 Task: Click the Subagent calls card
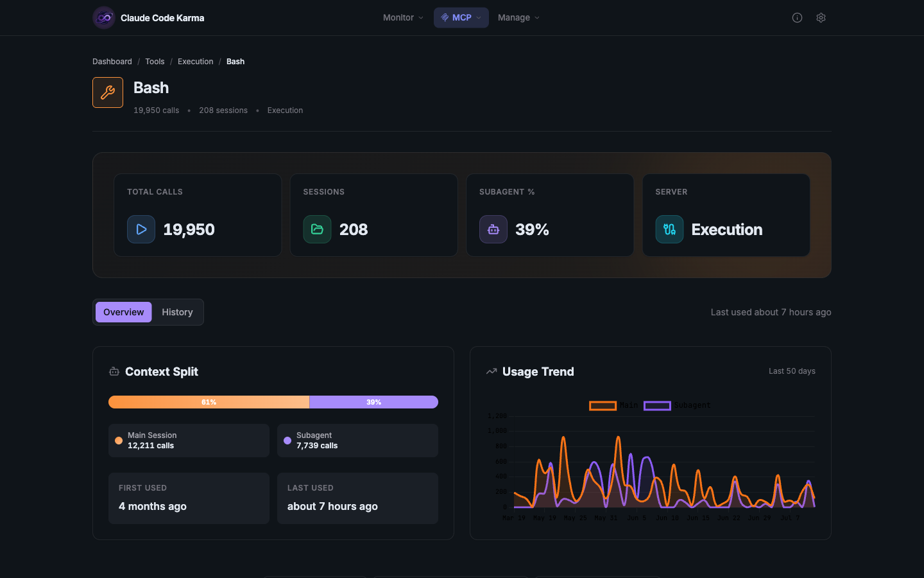357,441
